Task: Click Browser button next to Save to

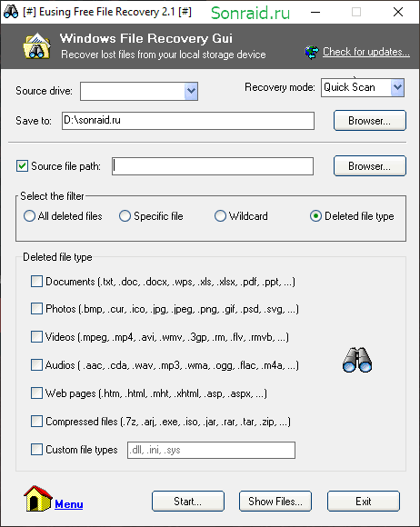Action: (370, 121)
